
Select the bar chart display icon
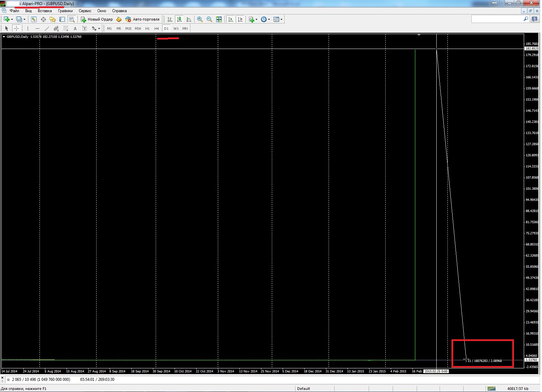click(x=170, y=19)
